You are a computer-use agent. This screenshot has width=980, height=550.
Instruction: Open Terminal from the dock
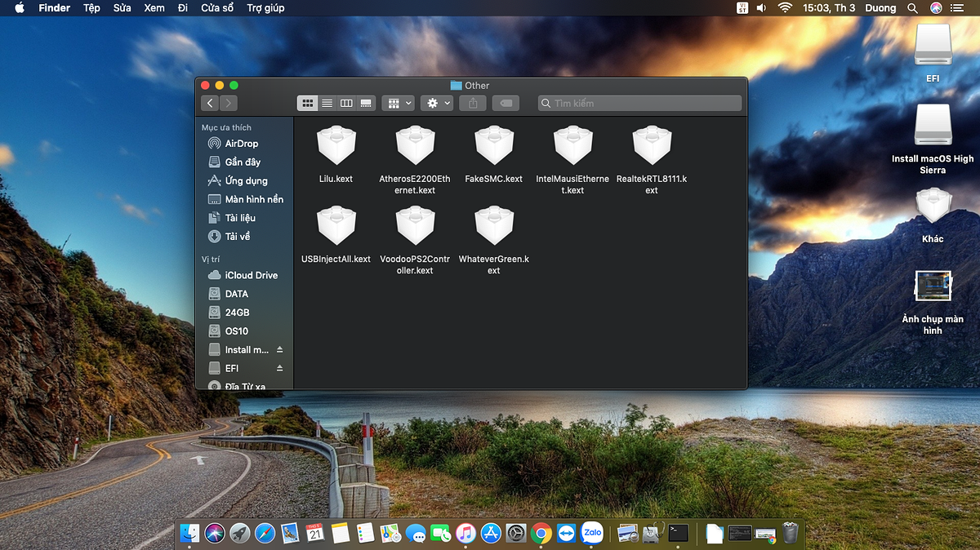[x=678, y=534]
